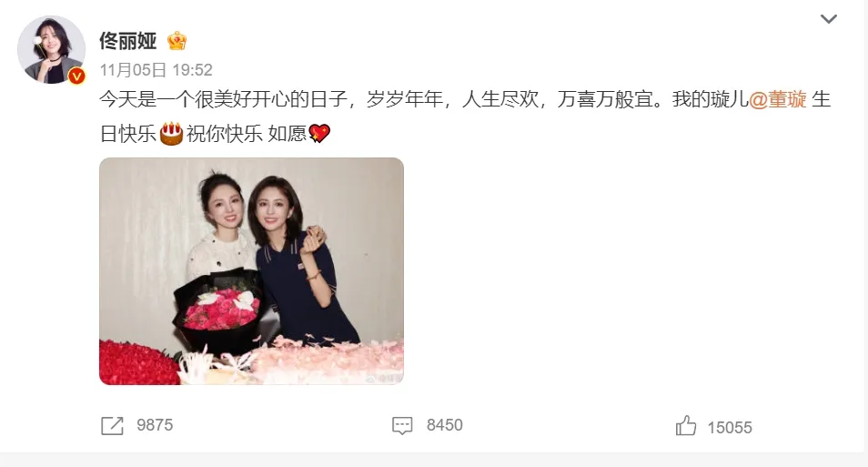Click the orange verified V badge

coord(76,76)
